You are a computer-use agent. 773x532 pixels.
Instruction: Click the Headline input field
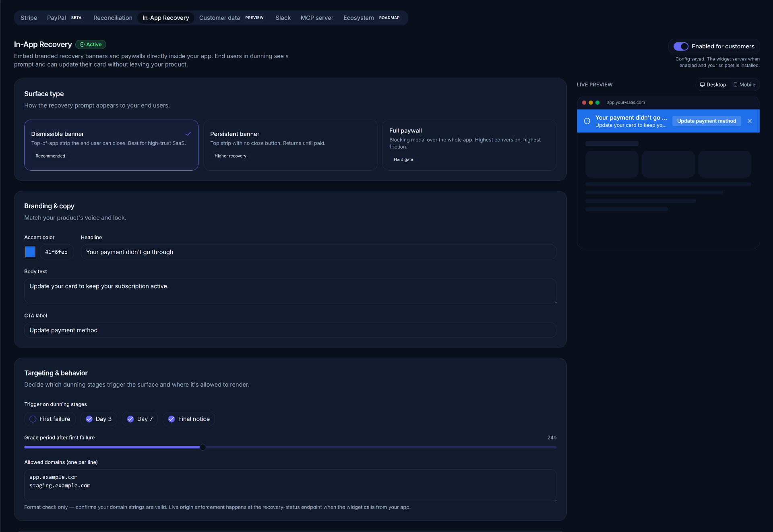318,252
